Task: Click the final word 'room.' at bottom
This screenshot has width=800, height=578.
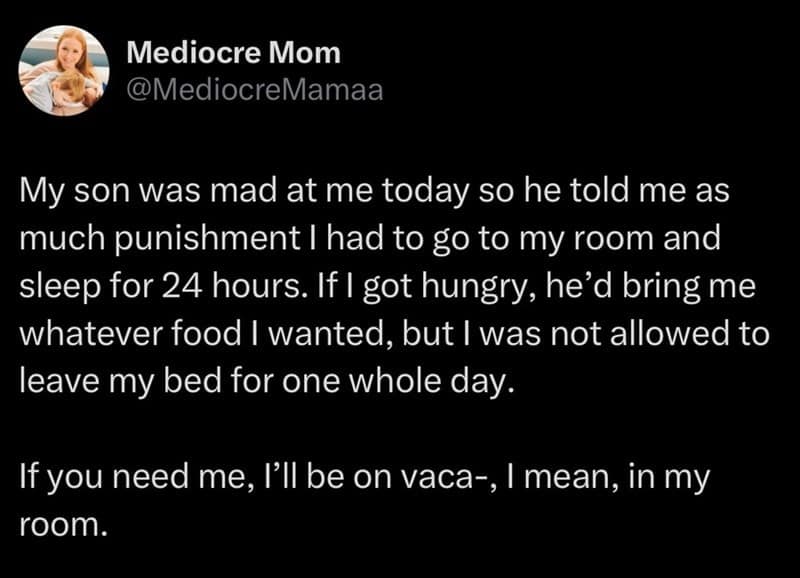Action: click(62, 524)
